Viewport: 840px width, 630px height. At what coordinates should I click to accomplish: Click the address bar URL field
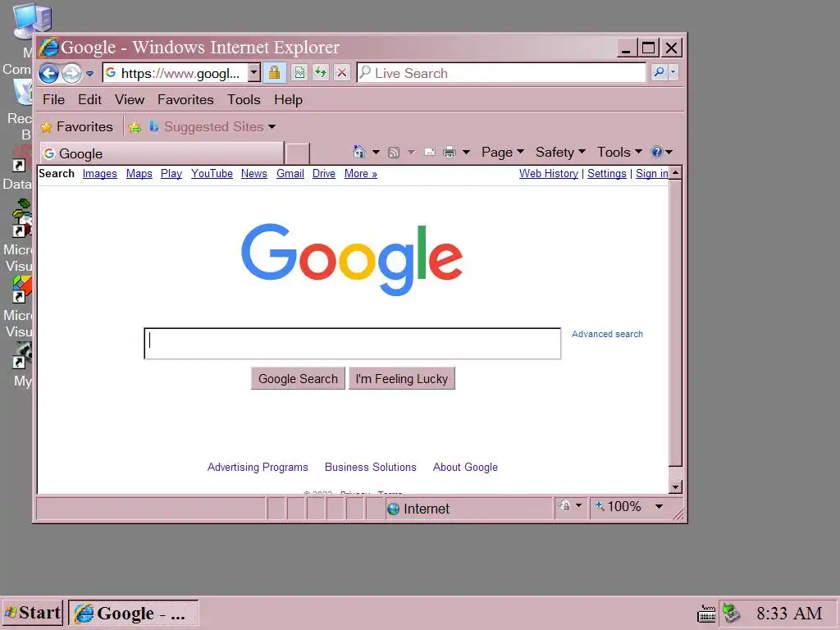click(176, 73)
